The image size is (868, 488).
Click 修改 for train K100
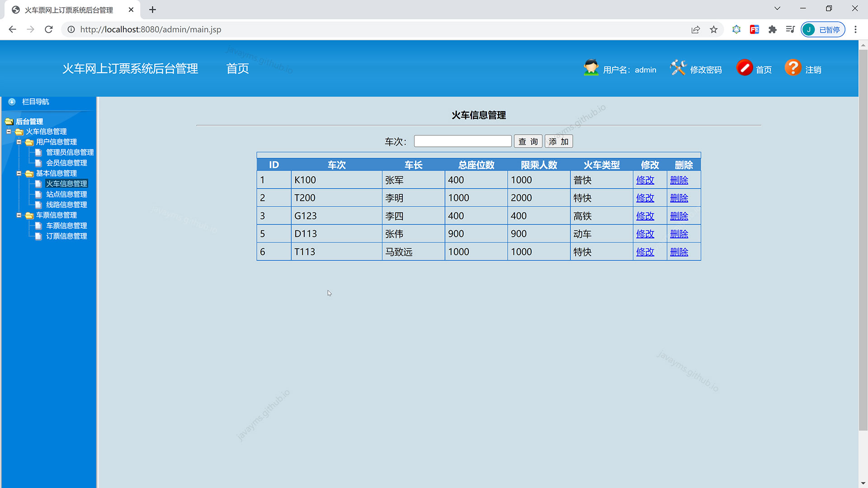click(x=645, y=180)
